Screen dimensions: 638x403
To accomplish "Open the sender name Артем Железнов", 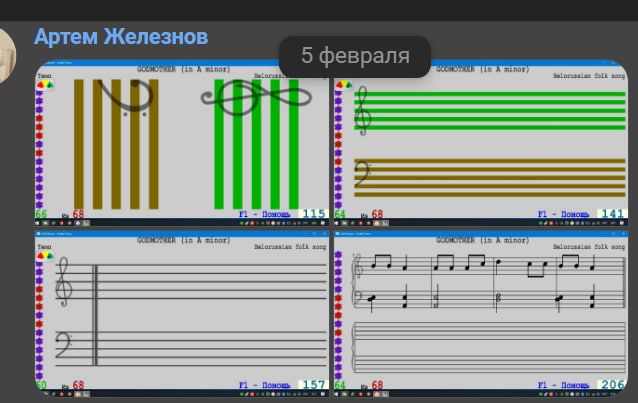I will 121,37.
